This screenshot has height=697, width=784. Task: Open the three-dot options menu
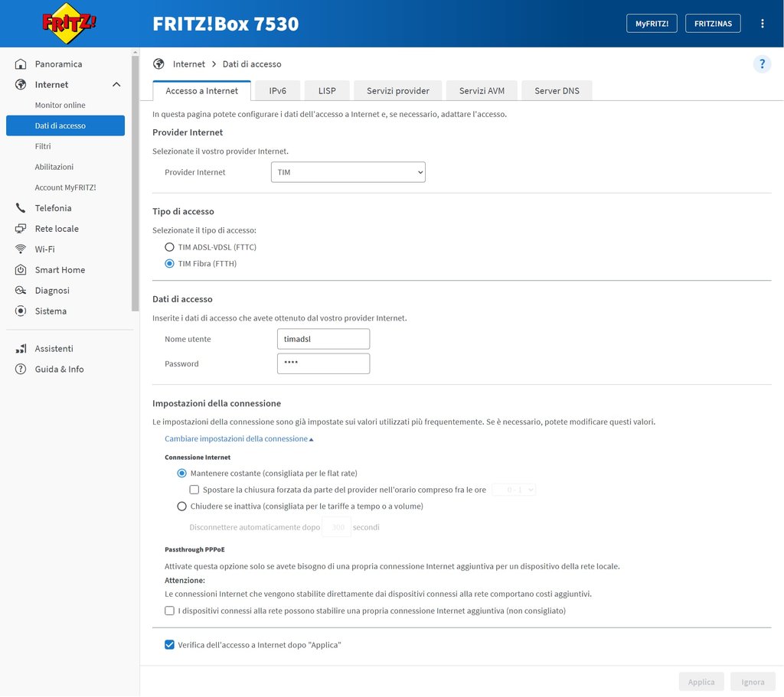point(762,24)
